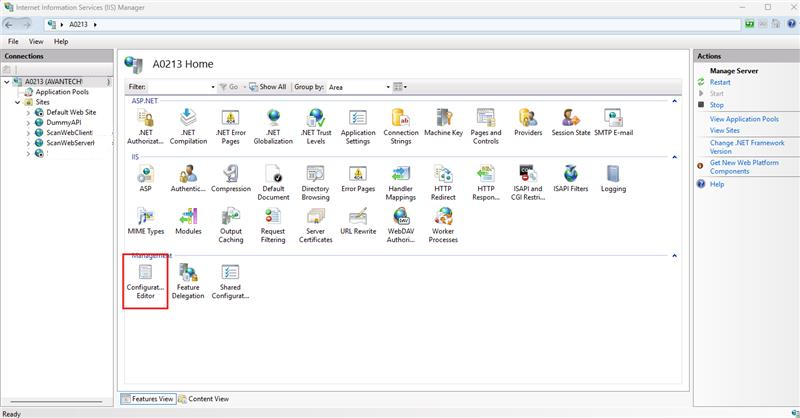
Task: Open MIME Types feature
Action: 145,221
